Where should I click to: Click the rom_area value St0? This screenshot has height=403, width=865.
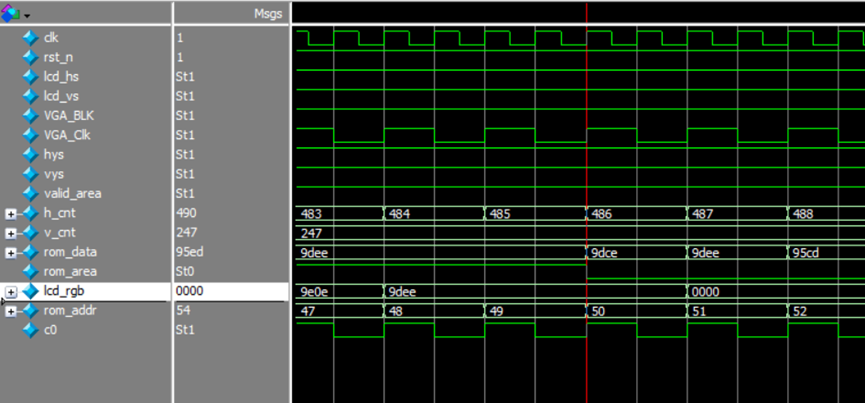185,272
